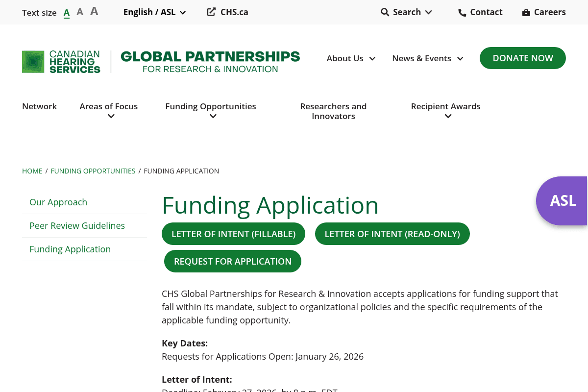
Task: Open the Network menu item
Action: point(39,106)
